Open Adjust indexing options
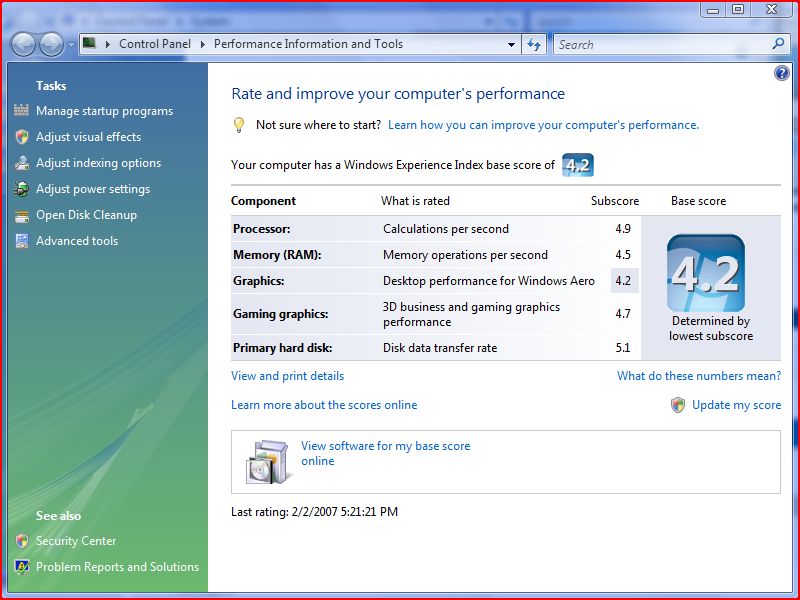 [98, 163]
